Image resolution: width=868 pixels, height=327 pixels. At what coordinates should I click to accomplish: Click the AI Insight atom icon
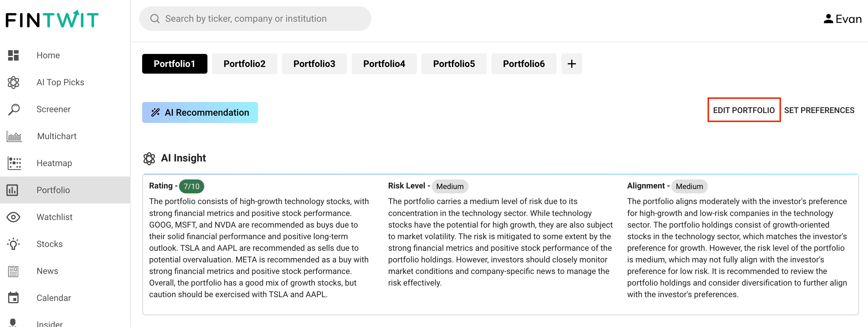(x=149, y=158)
